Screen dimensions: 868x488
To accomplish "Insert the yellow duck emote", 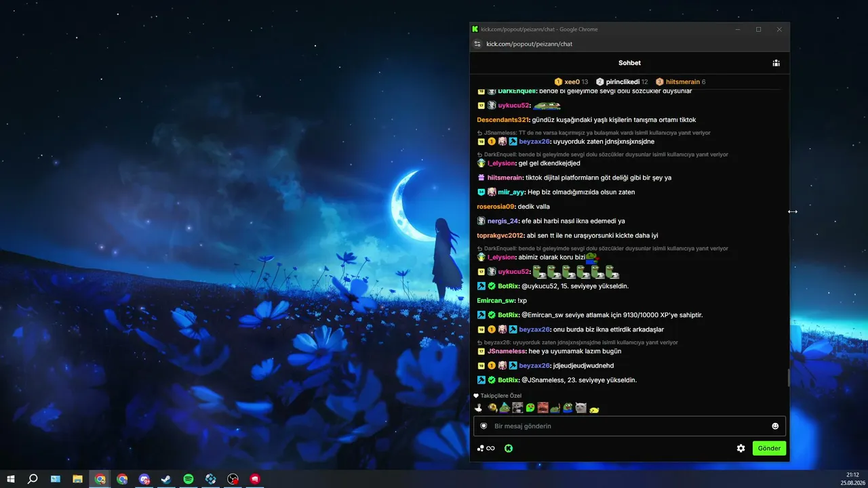I will [594, 409].
